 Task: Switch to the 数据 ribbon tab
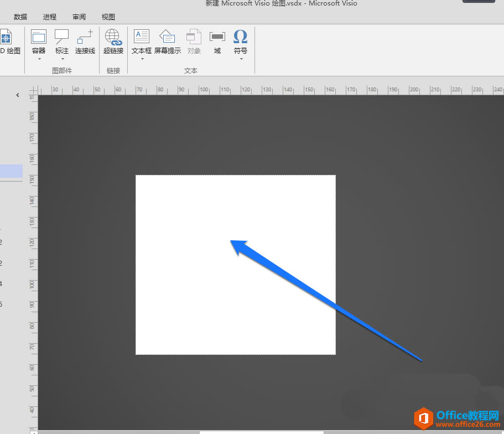pyautogui.click(x=20, y=17)
